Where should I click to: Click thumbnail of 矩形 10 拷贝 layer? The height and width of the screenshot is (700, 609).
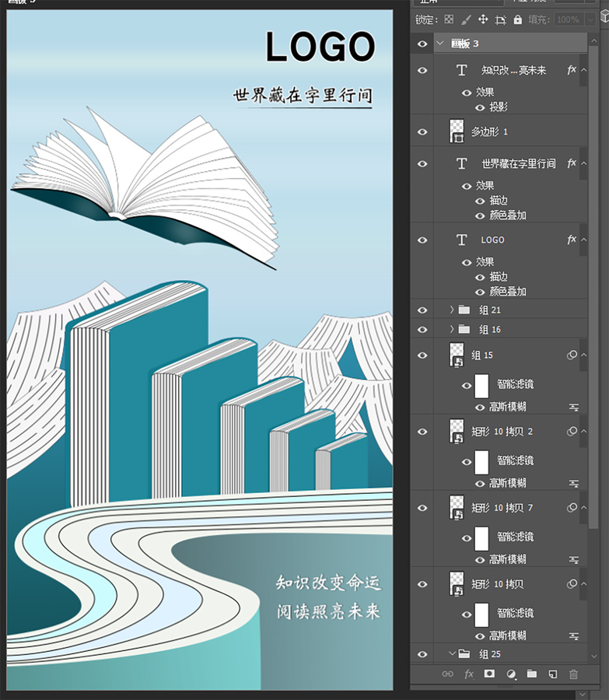coord(457,583)
